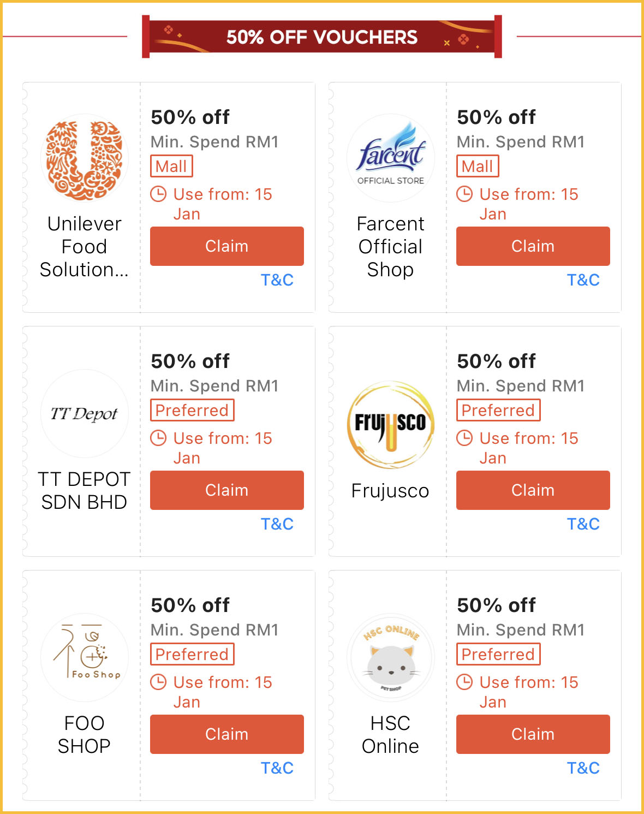Claim the Unilever Food Solution voucher
This screenshot has width=644, height=814.
tap(227, 246)
